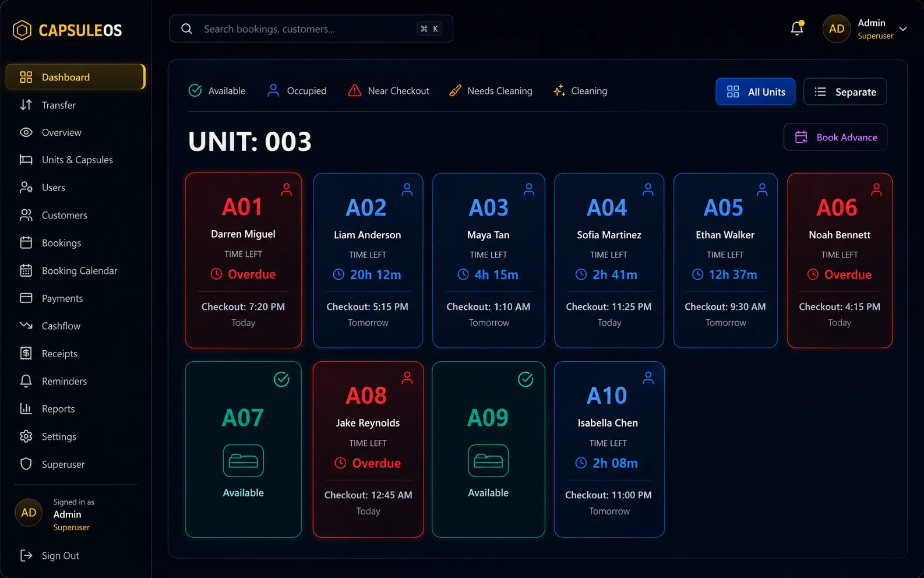Click the Overdue clock icon on A08

[x=340, y=463]
